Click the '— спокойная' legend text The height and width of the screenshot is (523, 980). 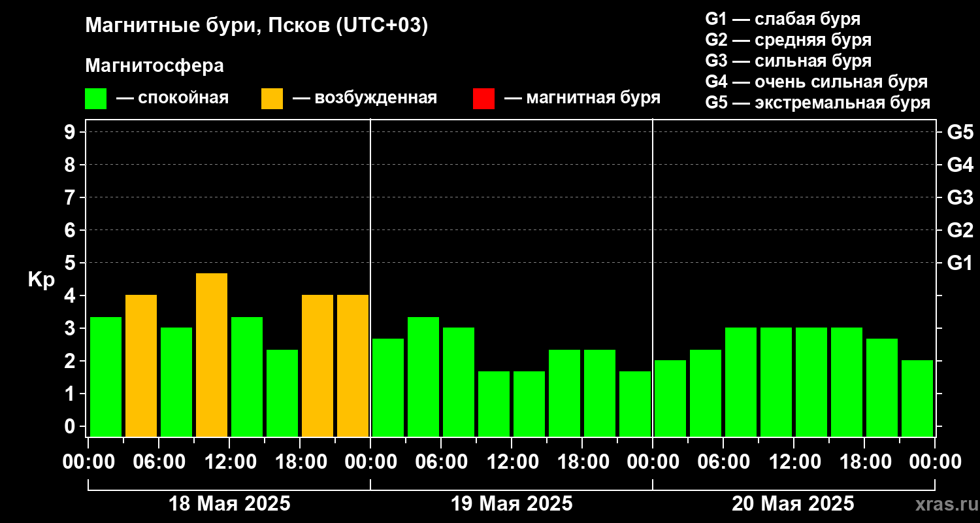pos(172,98)
